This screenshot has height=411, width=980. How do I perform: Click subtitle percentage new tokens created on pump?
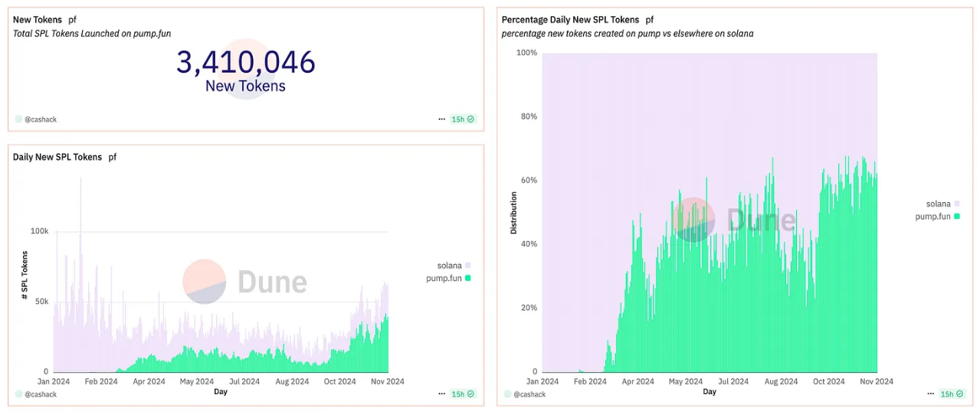click(x=628, y=34)
